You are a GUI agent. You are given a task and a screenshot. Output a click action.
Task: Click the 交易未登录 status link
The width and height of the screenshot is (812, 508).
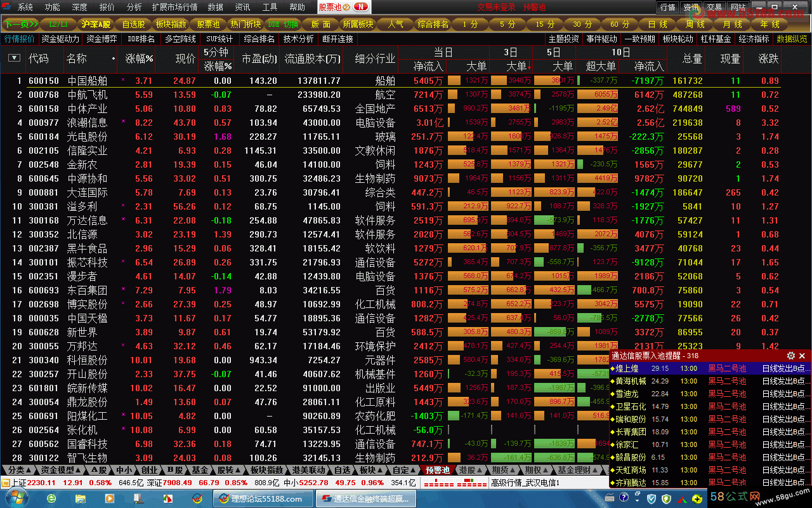click(496, 7)
